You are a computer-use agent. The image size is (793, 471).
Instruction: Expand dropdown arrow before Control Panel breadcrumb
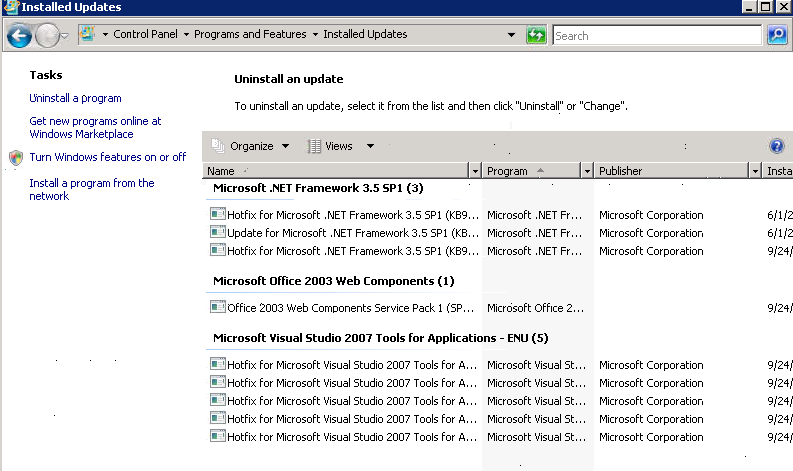(105, 34)
